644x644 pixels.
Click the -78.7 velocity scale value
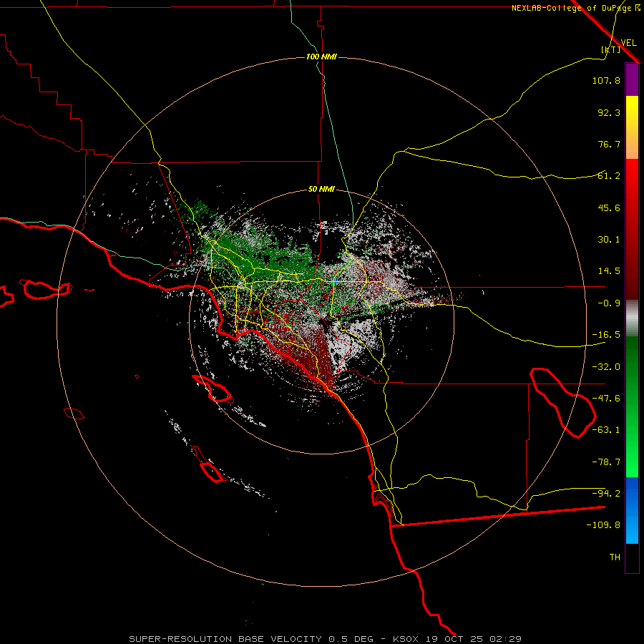tap(606, 462)
